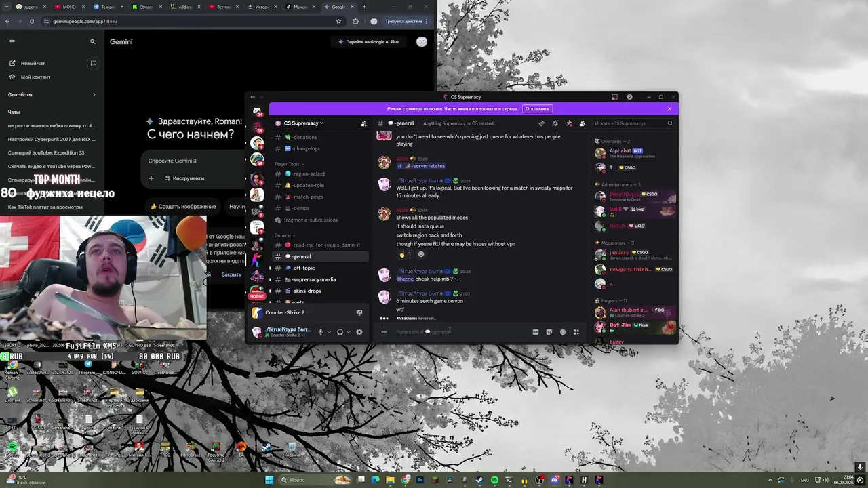
Task: Open the Discord inbox icon in title bar
Action: coord(614,97)
